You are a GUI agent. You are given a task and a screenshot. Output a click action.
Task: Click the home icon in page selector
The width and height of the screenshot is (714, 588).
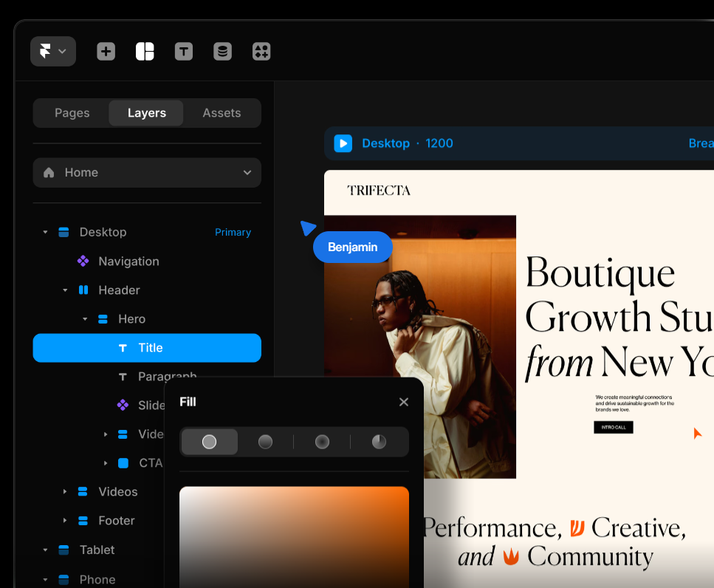click(x=49, y=173)
